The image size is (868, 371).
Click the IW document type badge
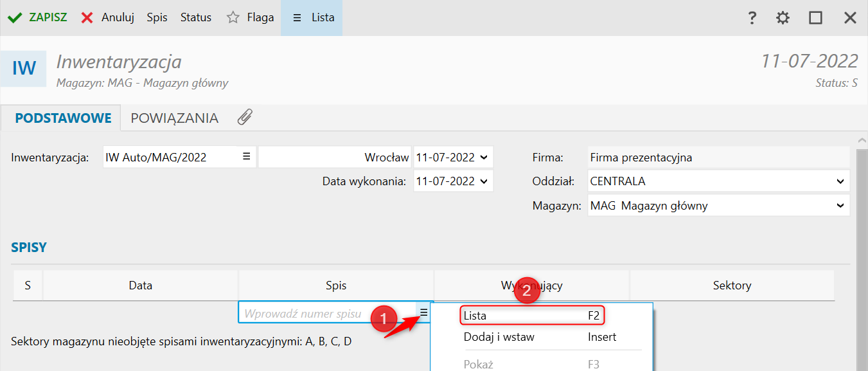pyautogui.click(x=24, y=68)
